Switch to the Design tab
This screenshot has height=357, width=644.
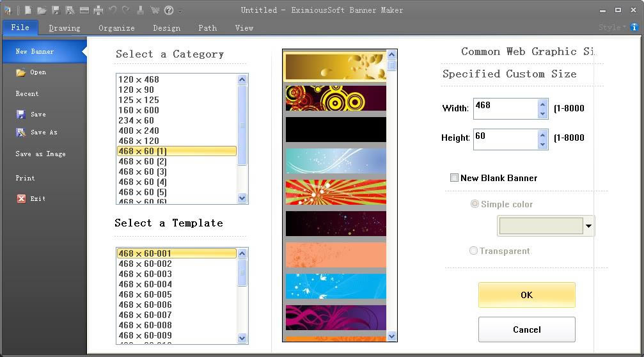click(167, 28)
